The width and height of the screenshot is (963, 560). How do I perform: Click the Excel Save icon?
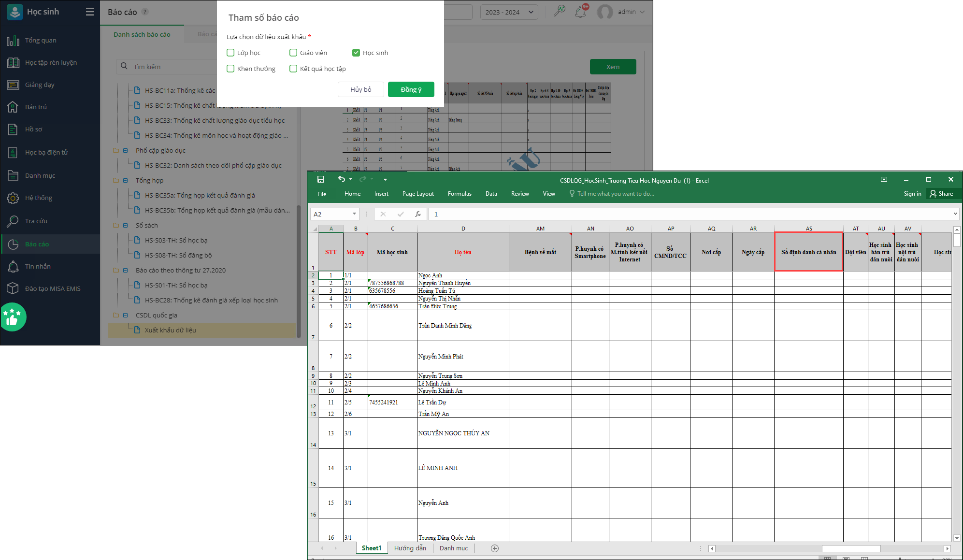(x=321, y=179)
